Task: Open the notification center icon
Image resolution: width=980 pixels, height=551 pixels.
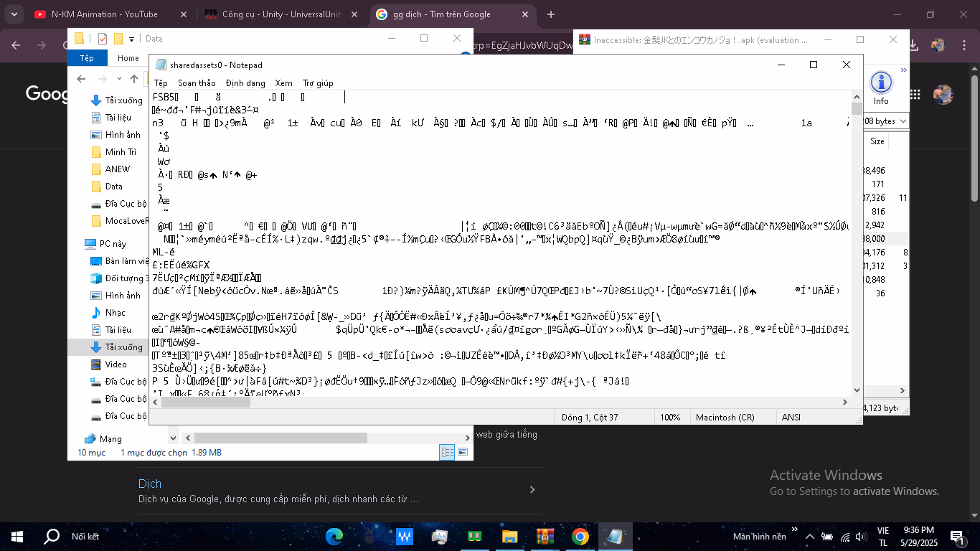Action: tap(957, 536)
